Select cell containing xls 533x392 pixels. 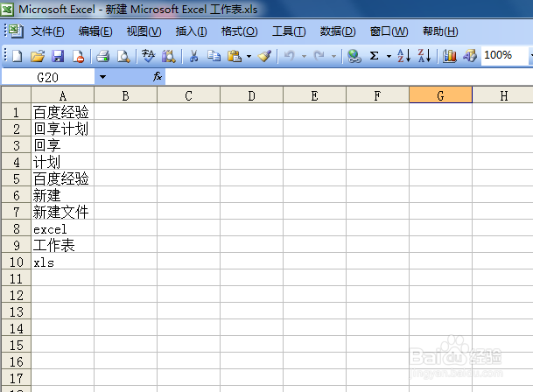(x=62, y=262)
